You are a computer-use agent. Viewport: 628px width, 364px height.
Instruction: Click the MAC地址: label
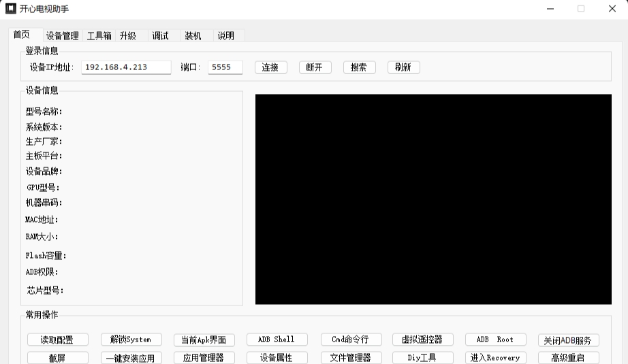coord(42,219)
